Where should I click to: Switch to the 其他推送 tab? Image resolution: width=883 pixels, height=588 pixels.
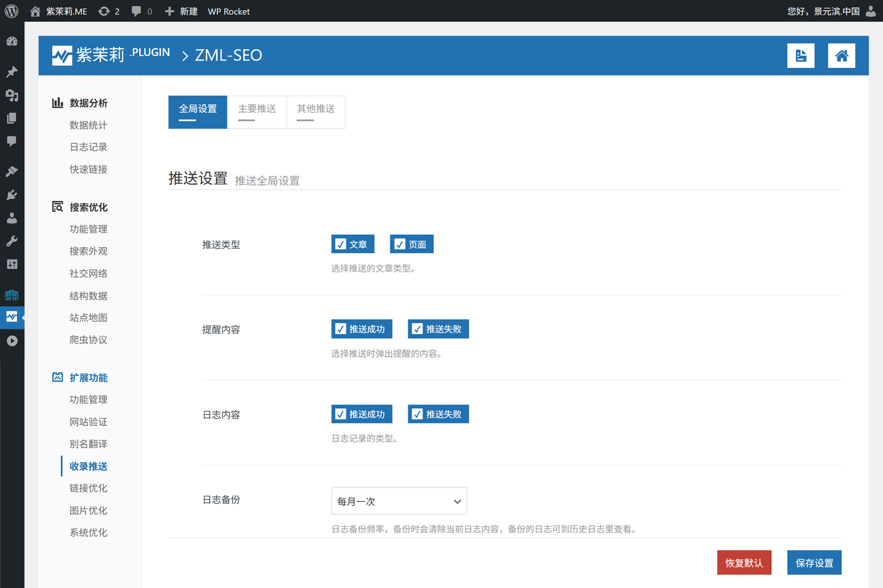click(316, 112)
